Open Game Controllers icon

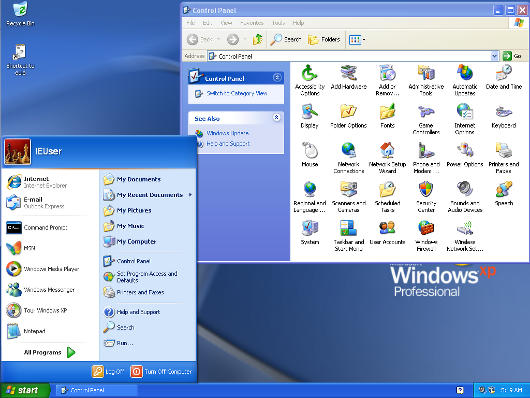[x=426, y=119]
